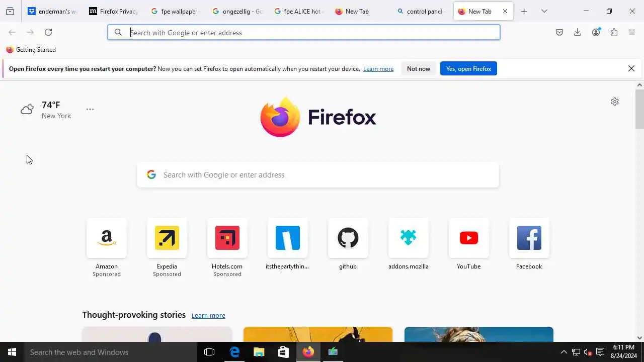Open a new tab with plus button

click(x=524, y=11)
